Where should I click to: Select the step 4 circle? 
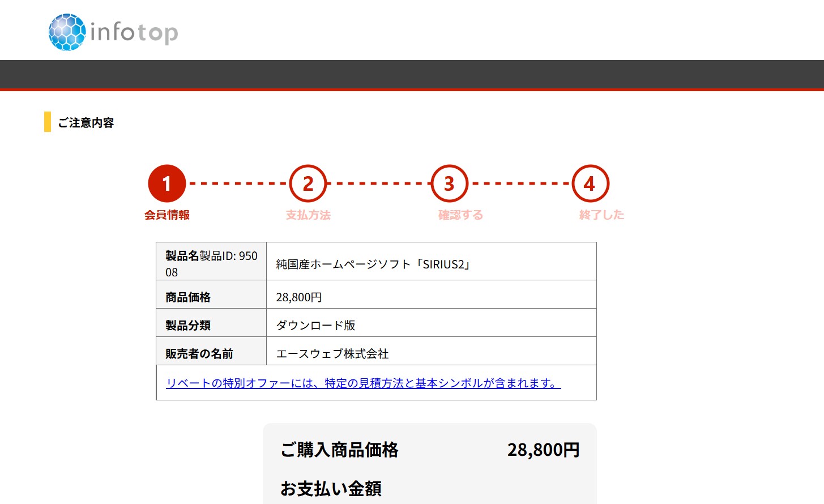point(590,183)
